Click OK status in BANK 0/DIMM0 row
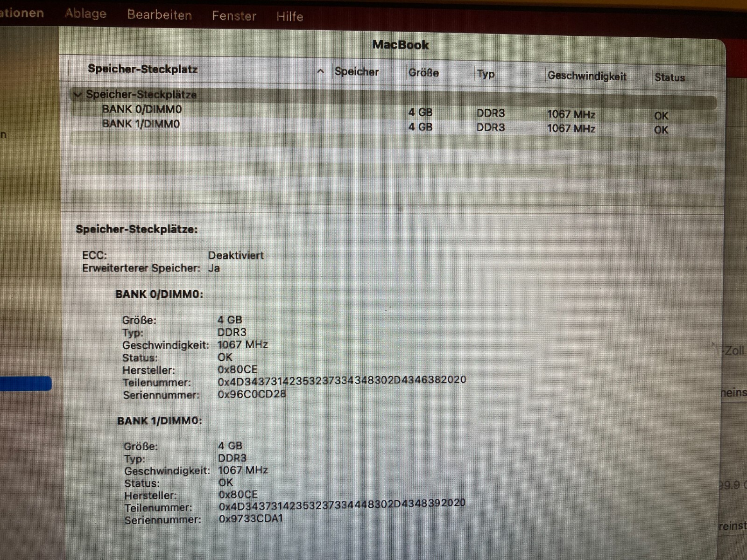Image resolution: width=747 pixels, height=560 pixels. [x=661, y=116]
